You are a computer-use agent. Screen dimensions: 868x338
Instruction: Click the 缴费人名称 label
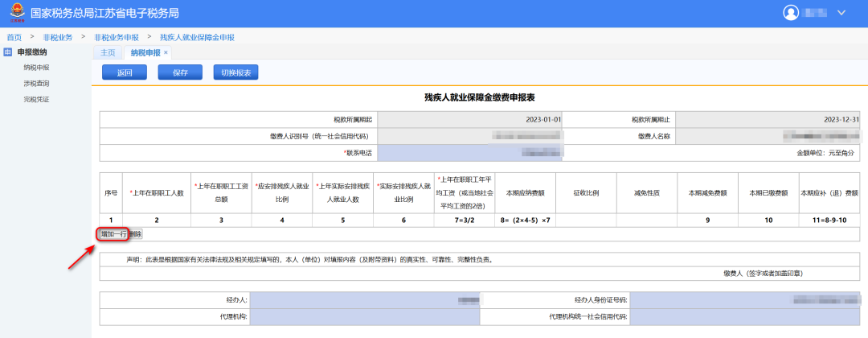click(x=653, y=136)
